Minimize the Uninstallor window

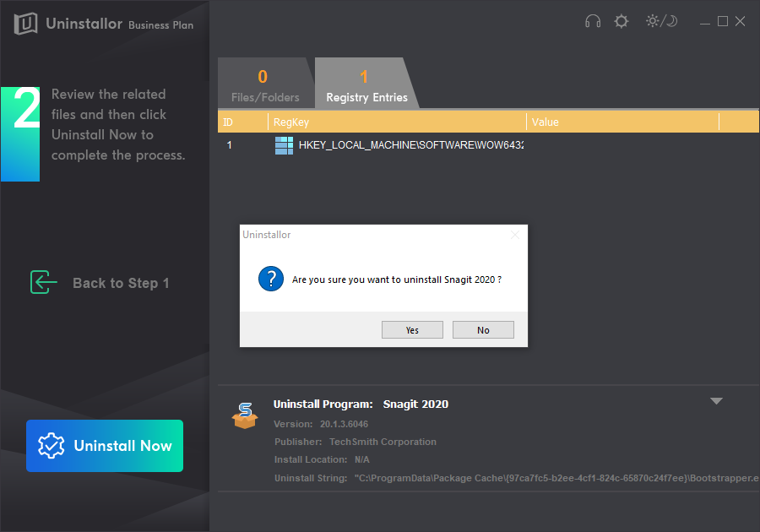pos(705,22)
